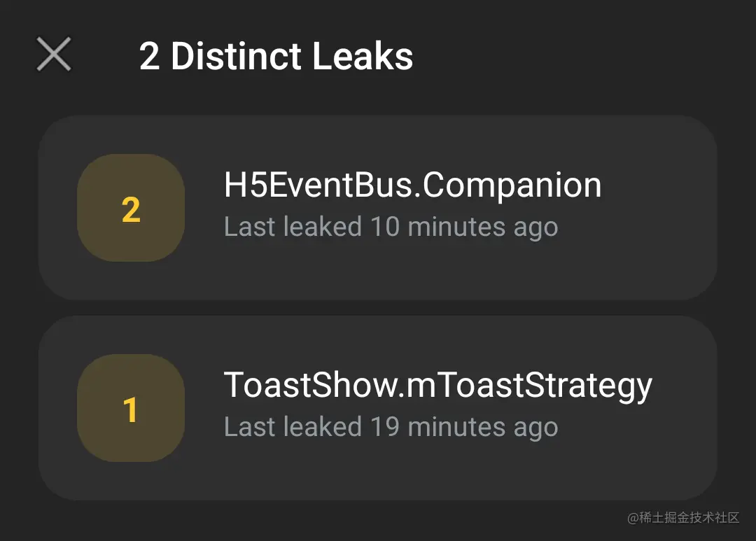This screenshot has height=541, width=756.
Task: Select "Last leaked 10 minutes ago" text
Action: click(x=391, y=227)
